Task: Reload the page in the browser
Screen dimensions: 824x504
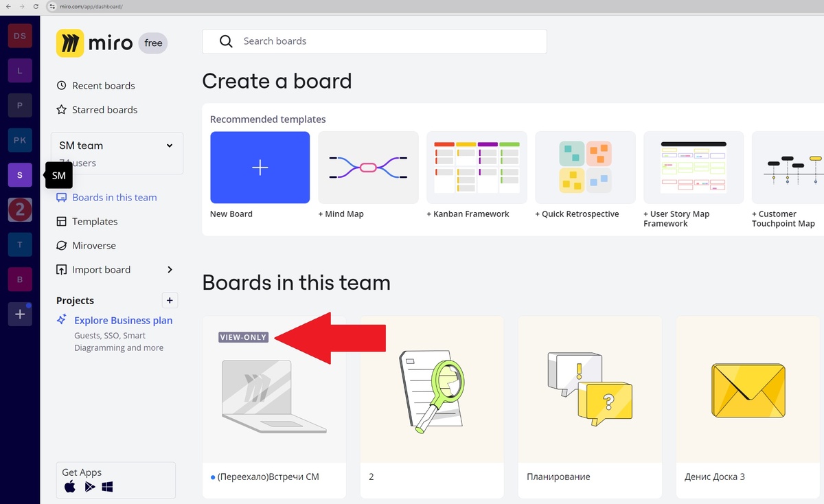Action: pos(36,6)
